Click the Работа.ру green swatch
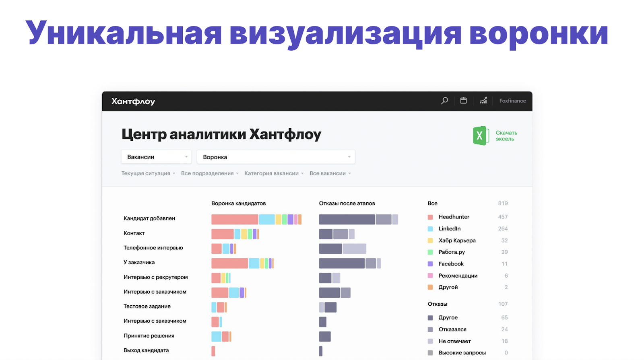This screenshot has width=644, height=360. tap(430, 252)
